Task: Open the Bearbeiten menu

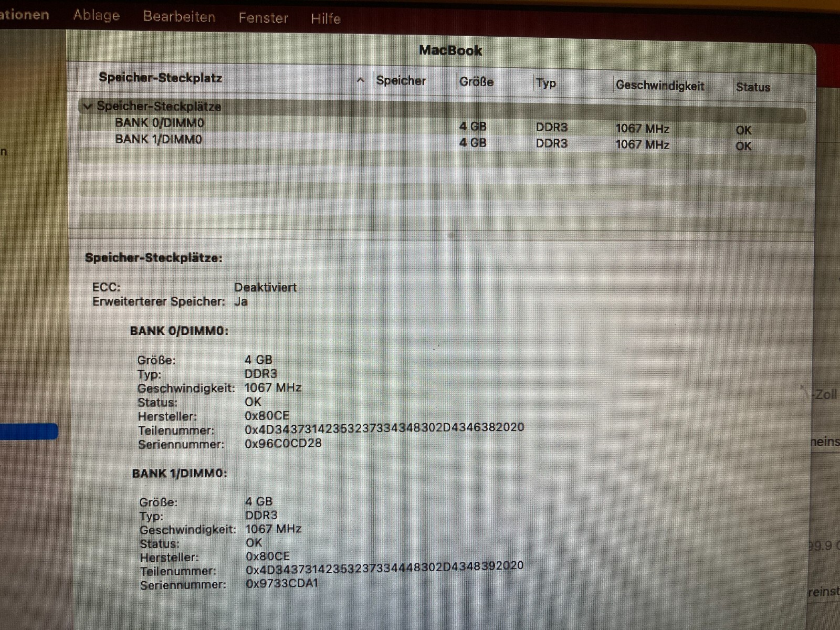Action: (x=180, y=17)
